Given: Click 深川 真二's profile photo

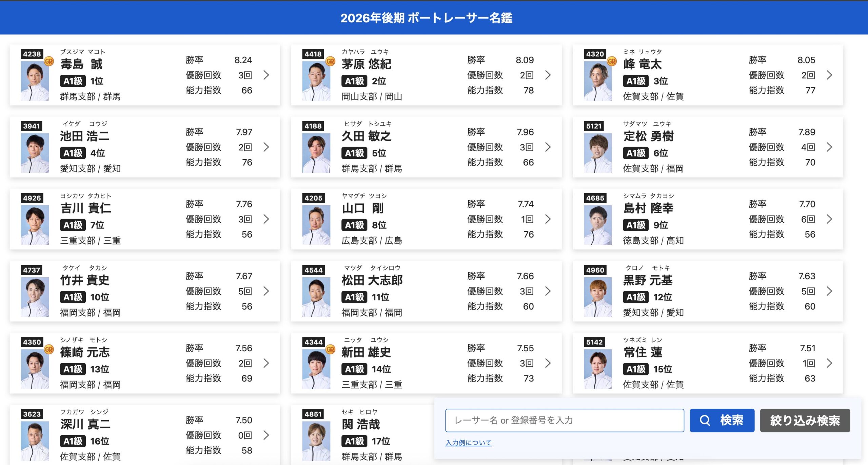Looking at the screenshot, I should (x=35, y=441).
